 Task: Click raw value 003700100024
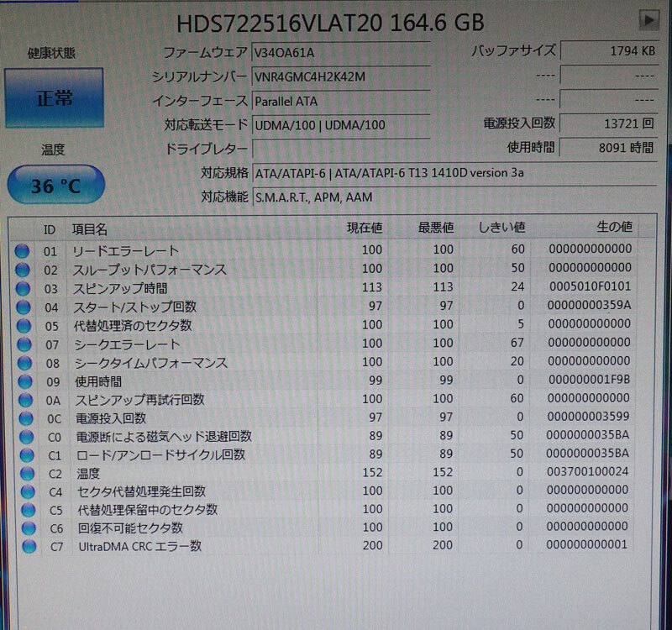[x=587, y=471]
